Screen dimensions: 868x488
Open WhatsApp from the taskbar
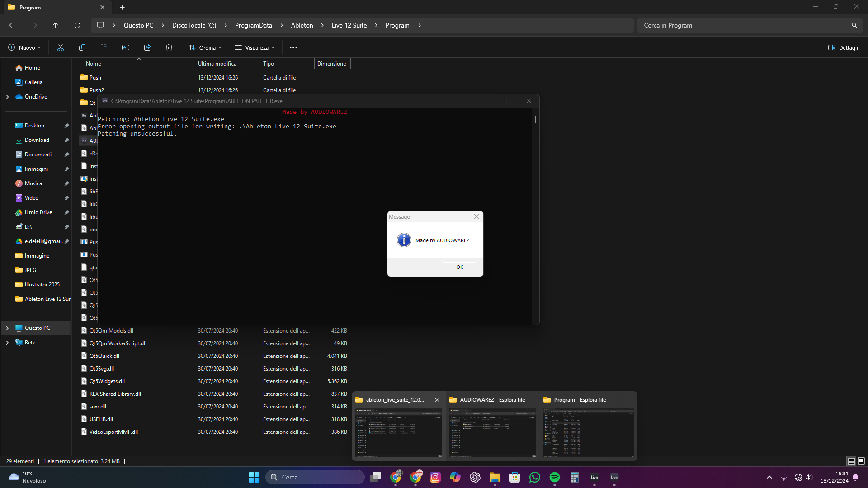[535, 477]
